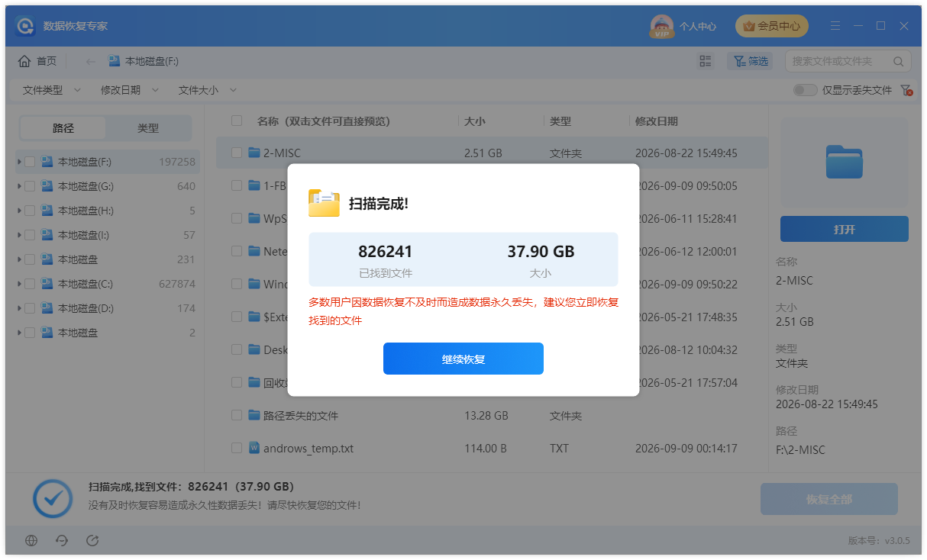Click the 恢复全部 button

click(x=829, y=499)
